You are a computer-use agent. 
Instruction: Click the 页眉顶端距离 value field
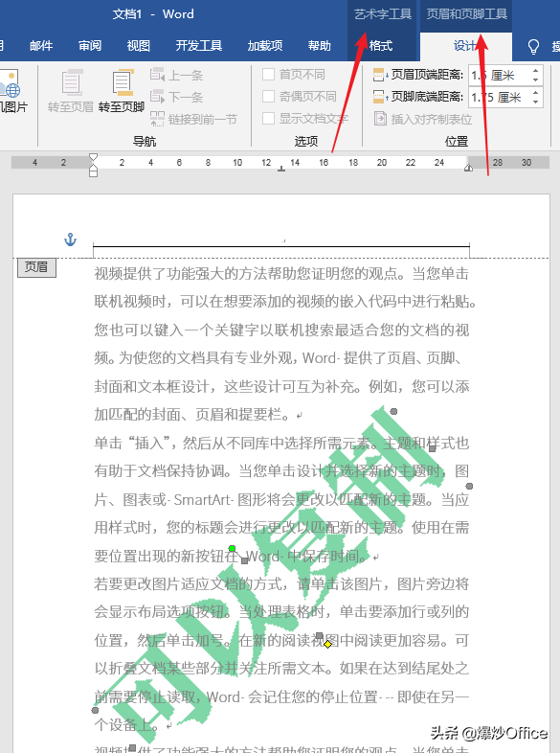pyautogui.click(x=499, y=75)
